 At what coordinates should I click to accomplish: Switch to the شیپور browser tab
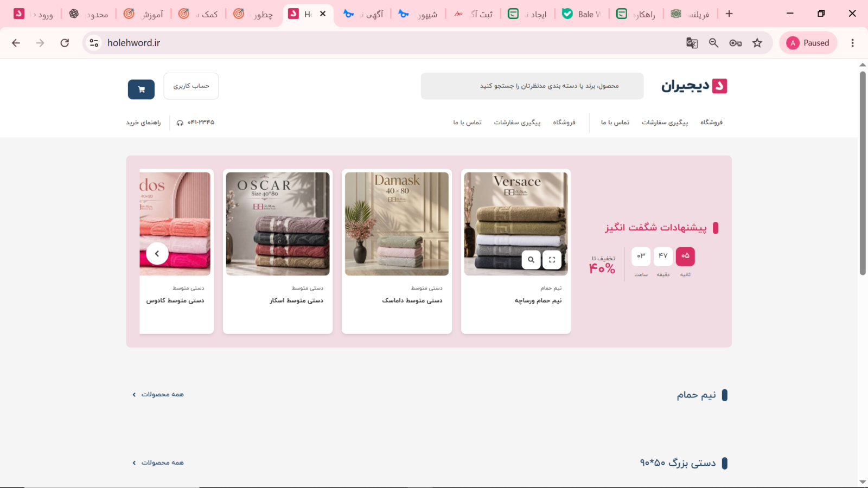click(418, 14)
